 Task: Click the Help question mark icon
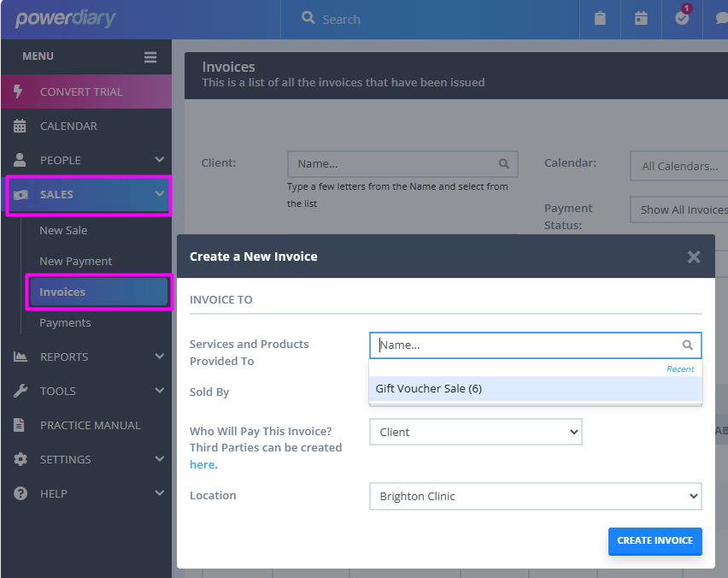point(20,493)
